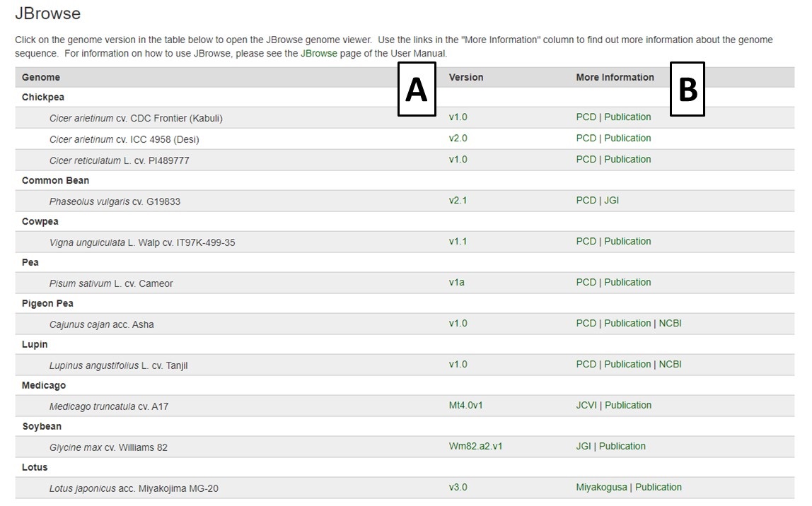
Task: Click Publication link in Lupinus angustifolius row
Action: [x=627, y=364]
